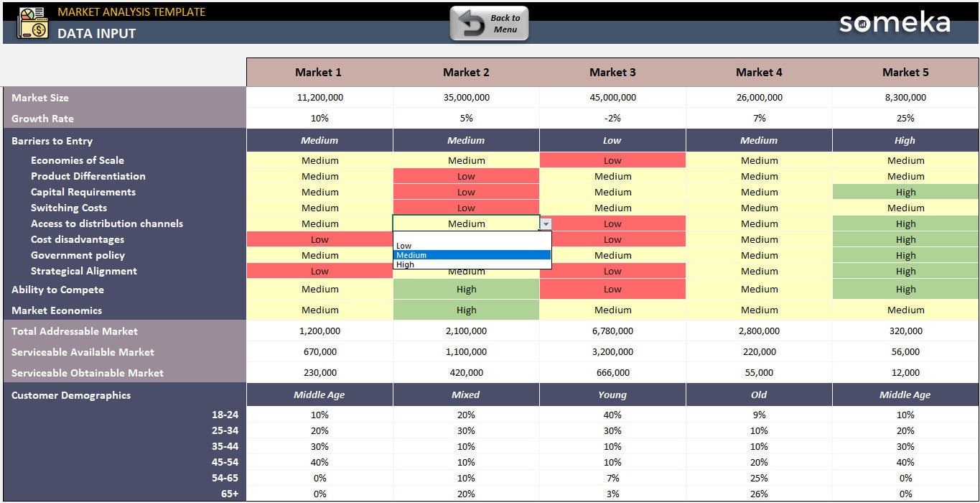Image resolution: width=980 pixels, height=503 pixels.
Task: Click the Back to Menu button
Action: click(x=489, y=22)
